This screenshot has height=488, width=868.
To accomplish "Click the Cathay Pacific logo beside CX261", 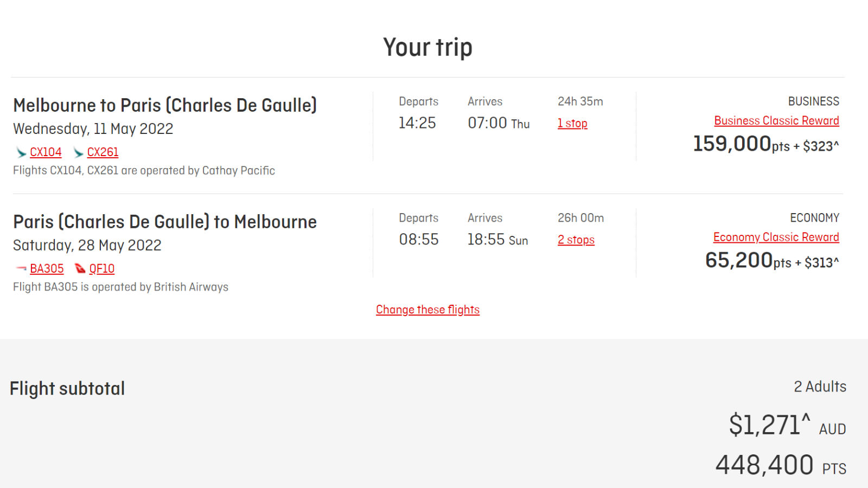I will pyautogui.click(x=78, y=153).
